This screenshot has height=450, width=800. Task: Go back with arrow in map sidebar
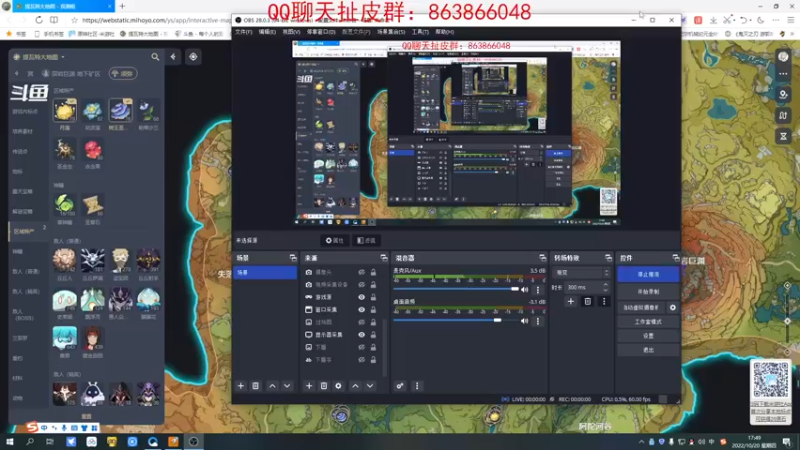[17, 73]
